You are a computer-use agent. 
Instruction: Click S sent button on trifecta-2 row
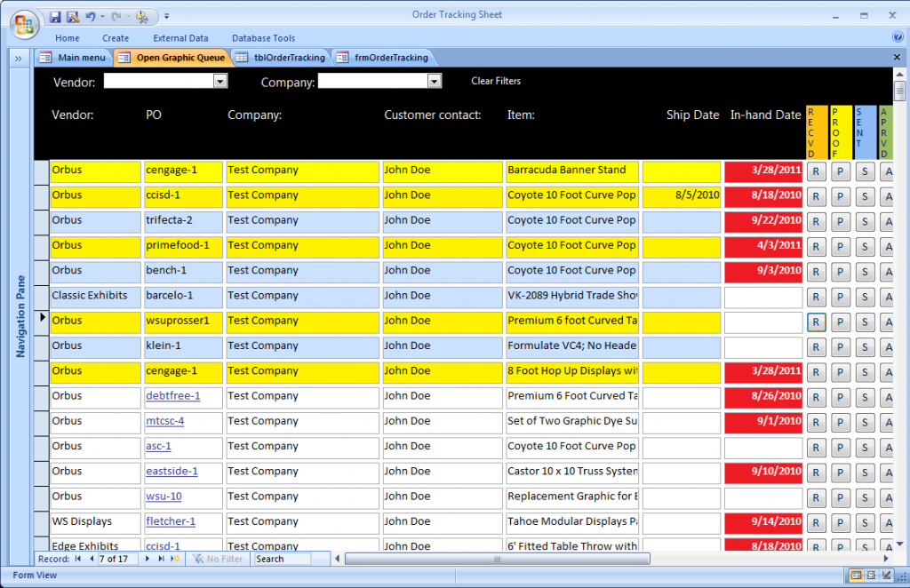pyautogui.click(x=865, y=221)
